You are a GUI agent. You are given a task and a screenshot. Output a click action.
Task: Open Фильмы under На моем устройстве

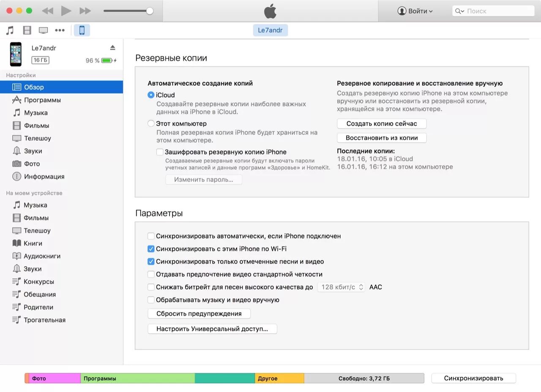pos(61,218)
